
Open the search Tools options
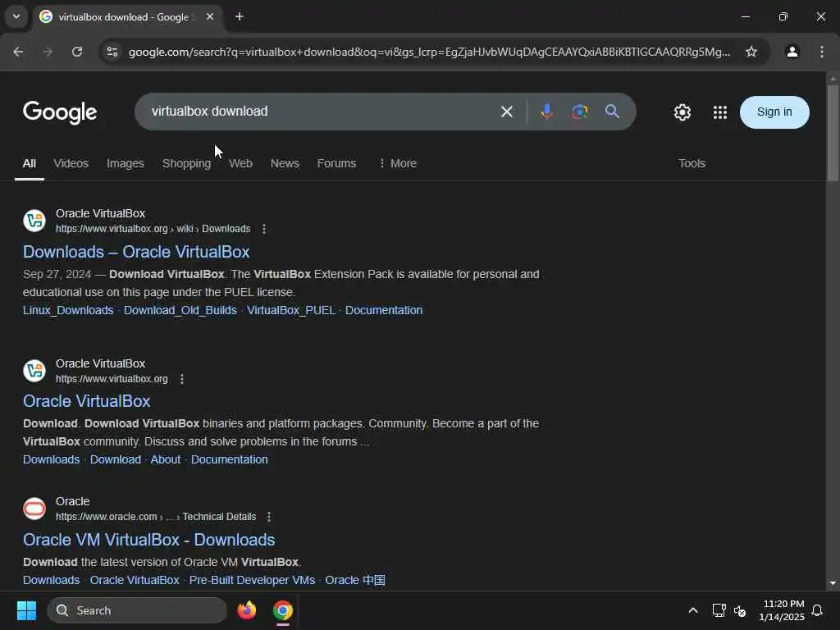[692, 163]
